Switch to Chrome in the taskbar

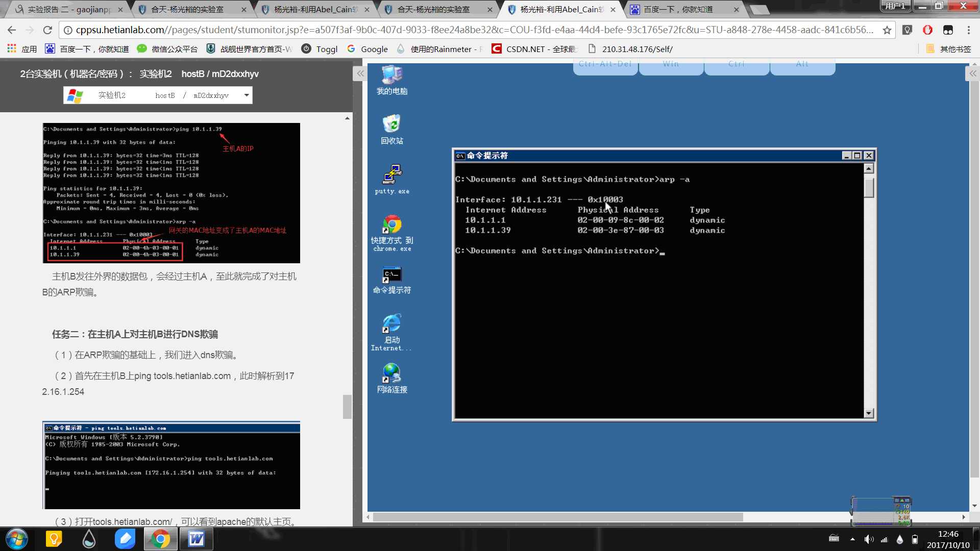click(x=160, y=539)
